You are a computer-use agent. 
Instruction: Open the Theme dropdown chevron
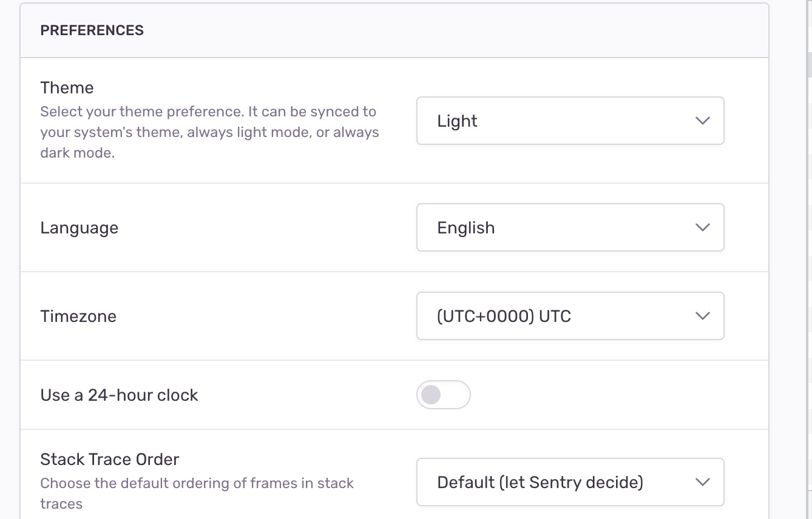click(x=702, y=121)
